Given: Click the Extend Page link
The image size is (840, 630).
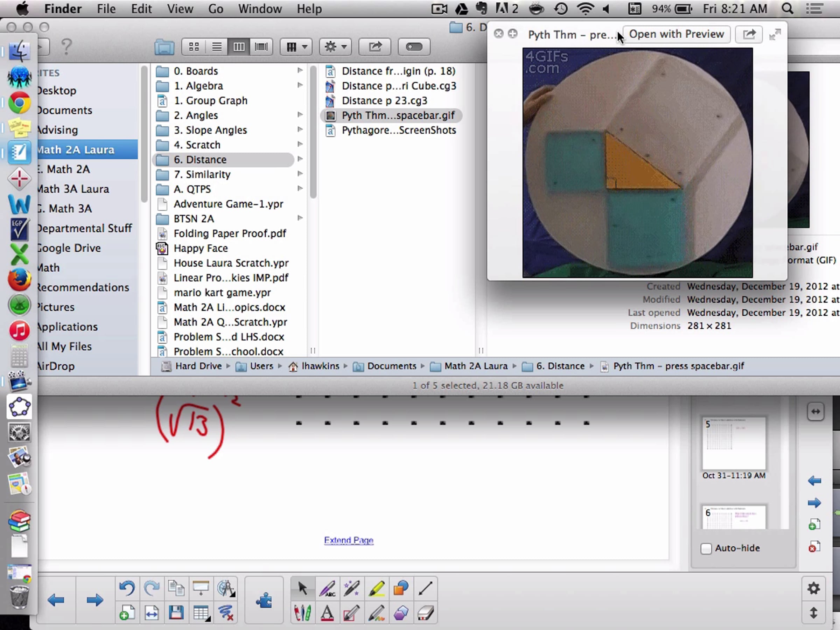Looking at the screenshot, I should 349,540.
